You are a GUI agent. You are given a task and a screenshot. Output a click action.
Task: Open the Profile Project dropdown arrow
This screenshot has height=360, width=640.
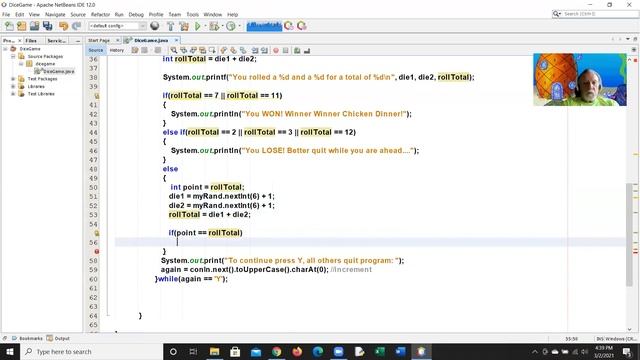(x=239, y=26)
